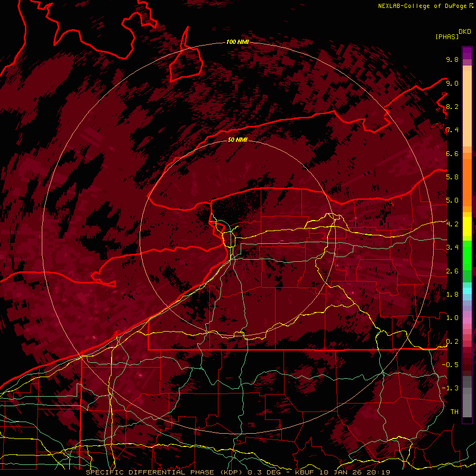Click the 9.0 legend value
Viewport: 476px width, 476px height.
coord(452,83)
